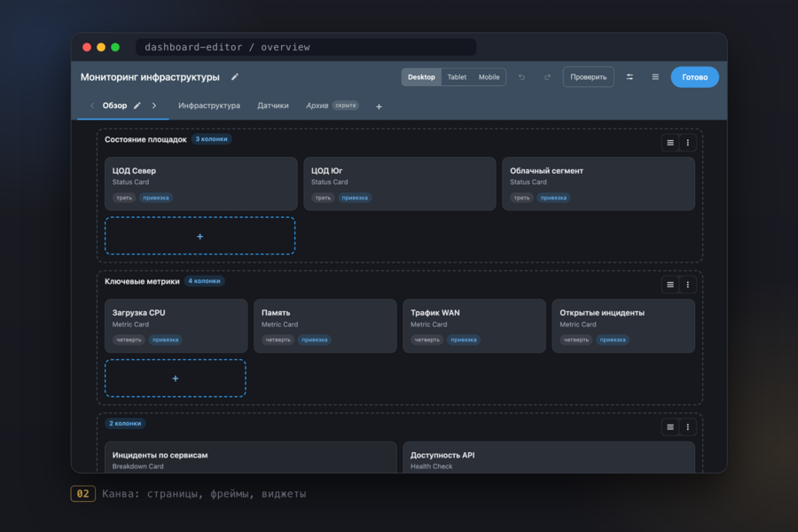
Task: Click layout icon of the 2 колонки frame
Action: point(670,427)
